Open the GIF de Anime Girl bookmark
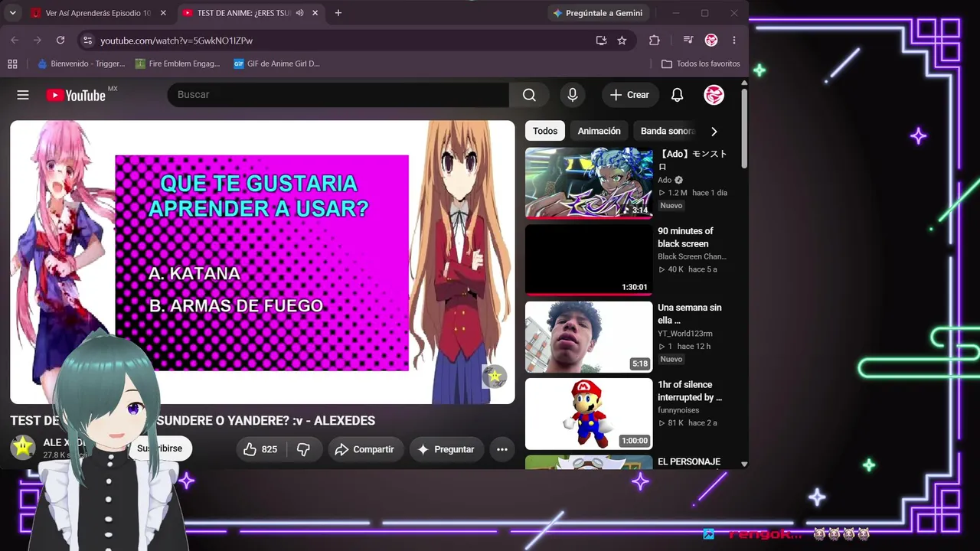Image resolution: width=980 pixels, height=551 pixels. [x=276, y=64]
